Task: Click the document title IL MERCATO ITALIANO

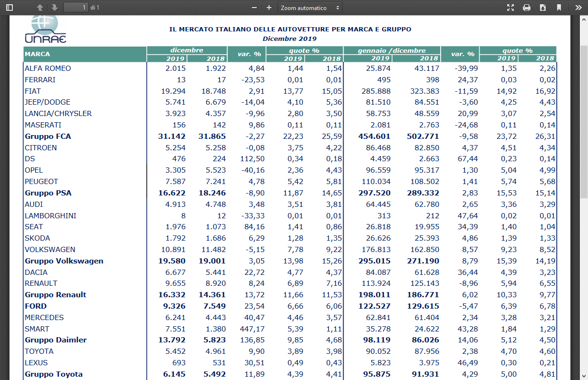Action: (290, 29)
